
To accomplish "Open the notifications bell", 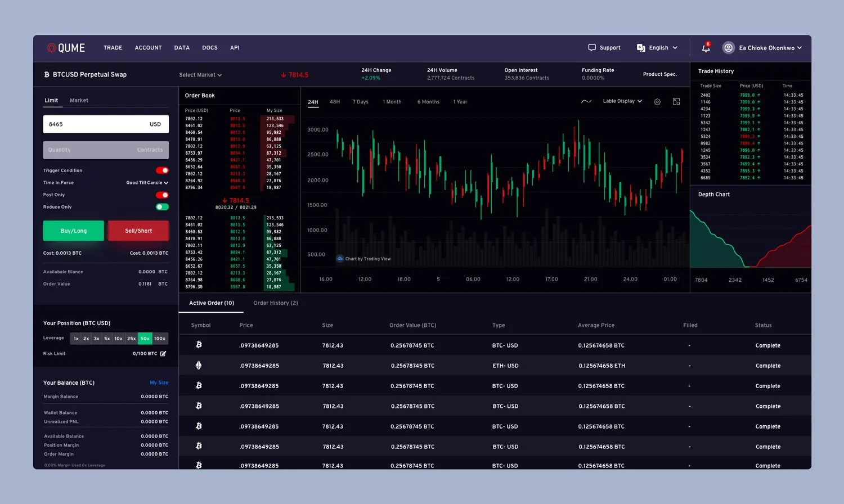I will pos(706,48).
